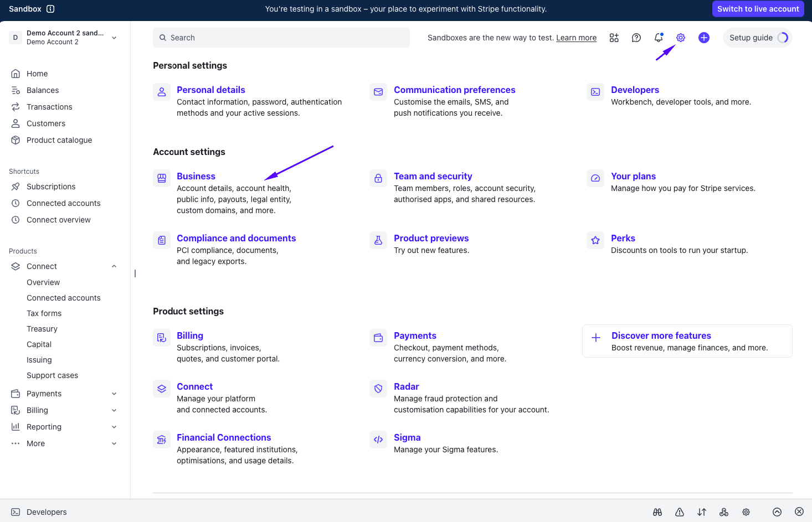Open Subscriptions shortcut
This screenshot has width=812, height=522.
click(51, 187)
